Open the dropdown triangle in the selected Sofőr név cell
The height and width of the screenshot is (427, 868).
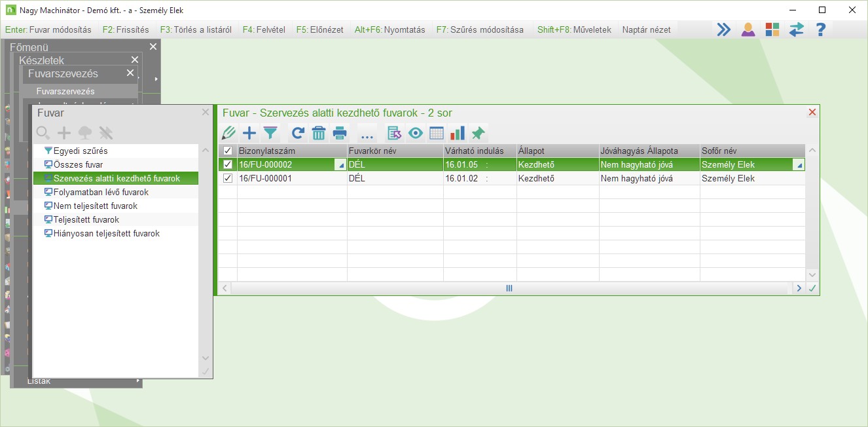point(799,165)
